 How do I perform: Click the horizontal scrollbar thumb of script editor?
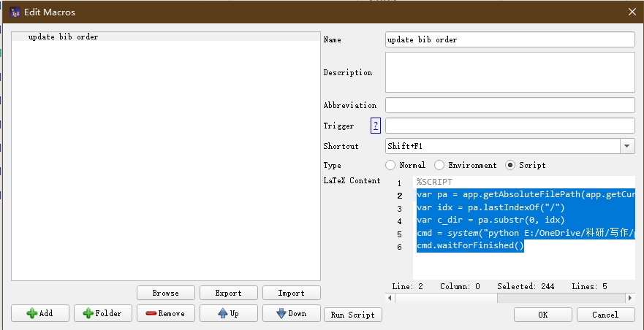click(446, 299)
